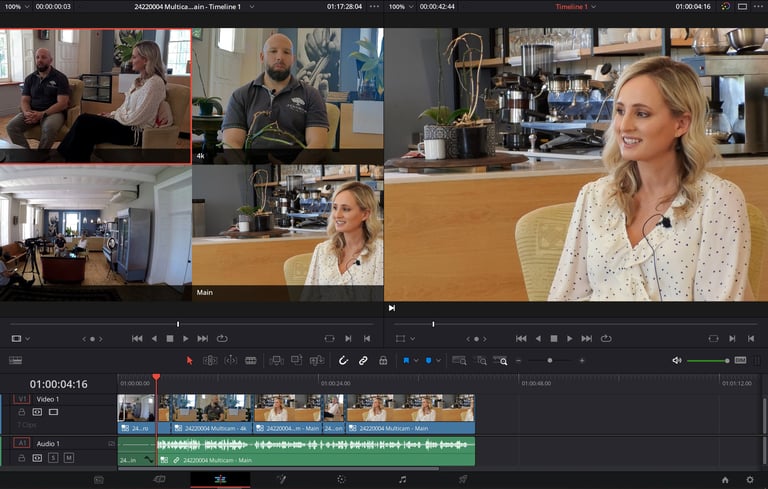
Task: Click the Custom Zoom icon
Action: (500, 361)
